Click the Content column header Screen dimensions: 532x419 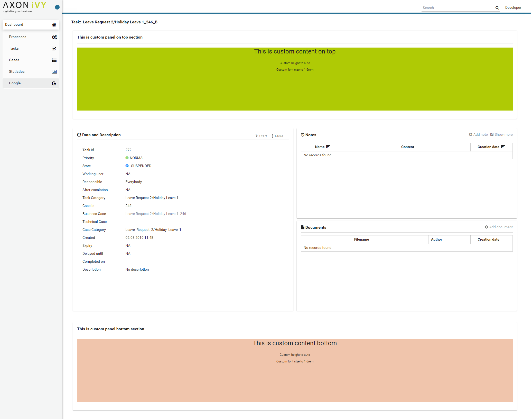pos(407,147)
